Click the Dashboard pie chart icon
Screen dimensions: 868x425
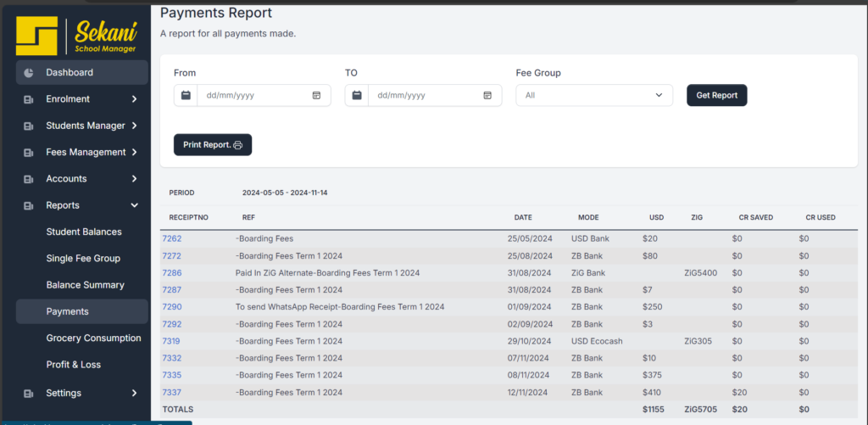(29, 73)
